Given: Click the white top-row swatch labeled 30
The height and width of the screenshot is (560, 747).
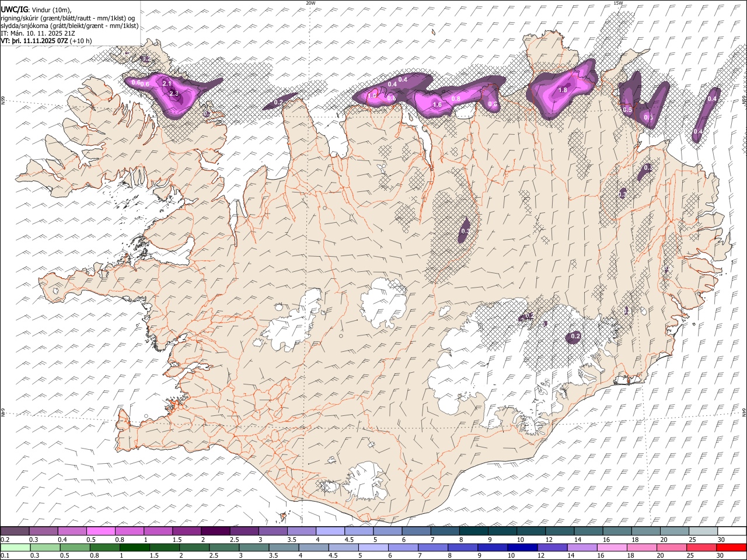Looking at the screenshot, I should (x=732, y=531).
